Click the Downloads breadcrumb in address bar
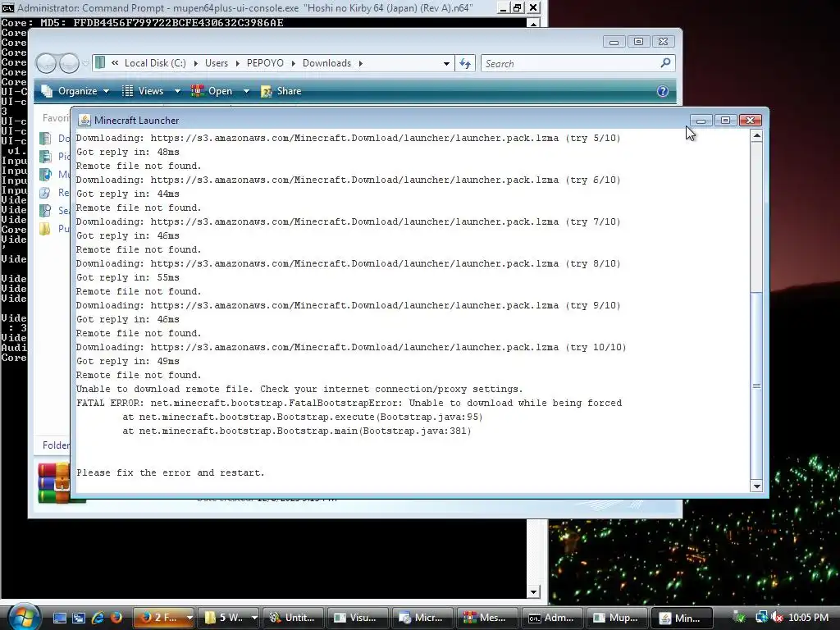The height and width of the screenshot is (630, 840). point(326,63)
